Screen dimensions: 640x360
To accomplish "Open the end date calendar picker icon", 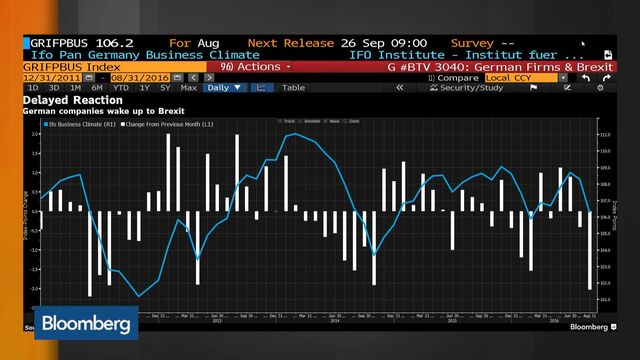I will coord(177,78).
